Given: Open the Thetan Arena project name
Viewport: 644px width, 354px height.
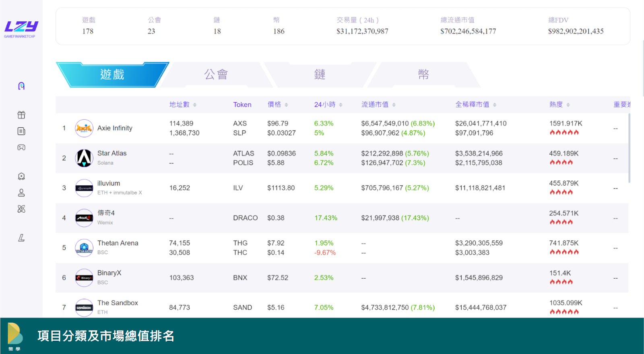Looking at the screenshot, I should point(118,243).
